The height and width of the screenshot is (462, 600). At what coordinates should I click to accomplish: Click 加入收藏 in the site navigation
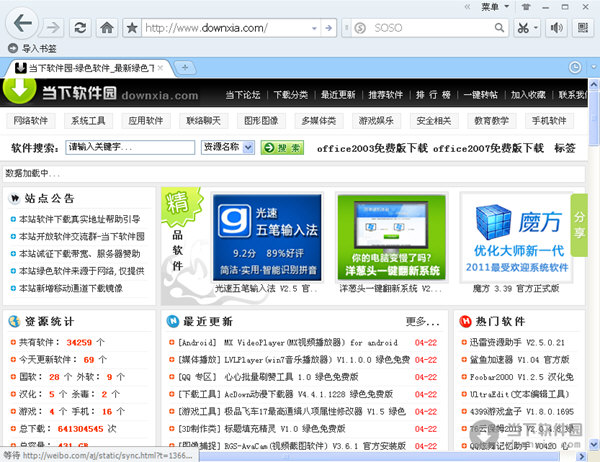point(528,95)
